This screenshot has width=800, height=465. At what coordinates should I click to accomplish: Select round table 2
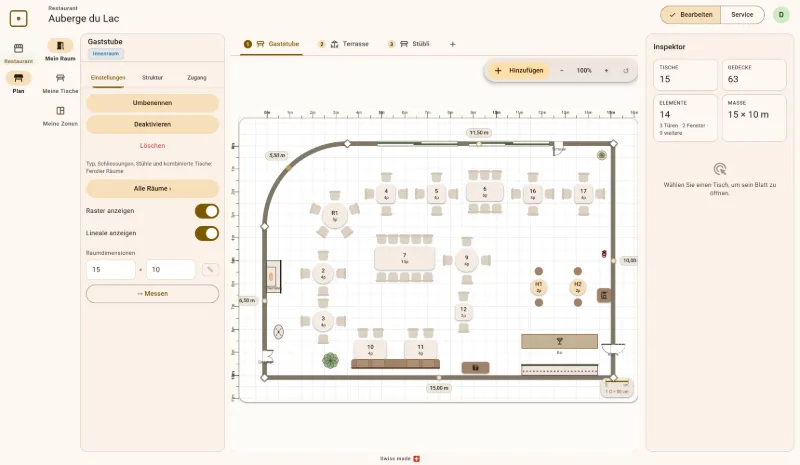coord(323,274)
